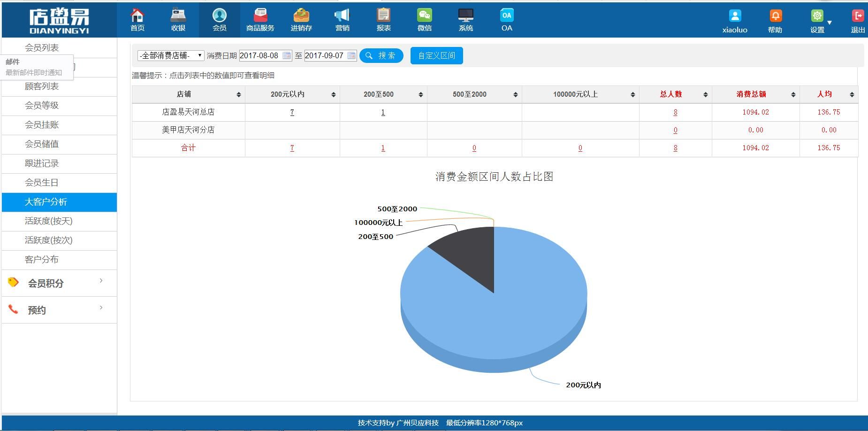Viewport: 868px width, 431px height.
Task: Expand the 预约 section chevron
Action: point(101,308)
